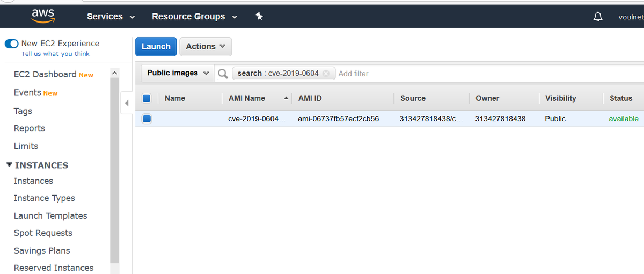Click the Source column header
The height and width of the screenshot is (274, 644).
pyautogui.click(x=413, y=98)
